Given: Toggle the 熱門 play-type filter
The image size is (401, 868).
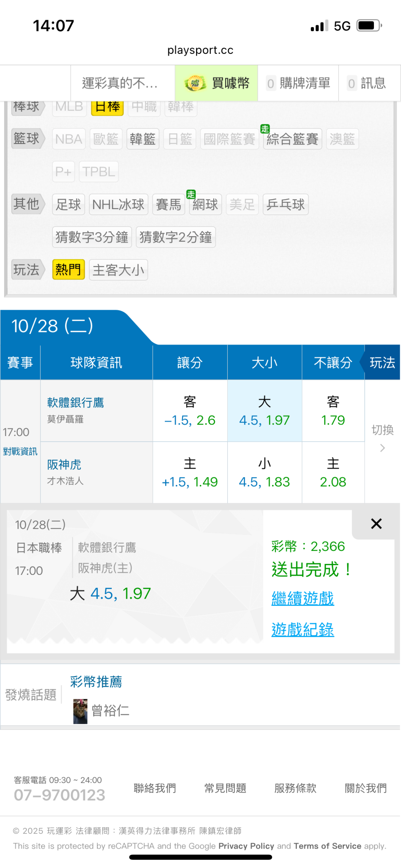Looking at the screenshot, I should (x=68, y=270).
